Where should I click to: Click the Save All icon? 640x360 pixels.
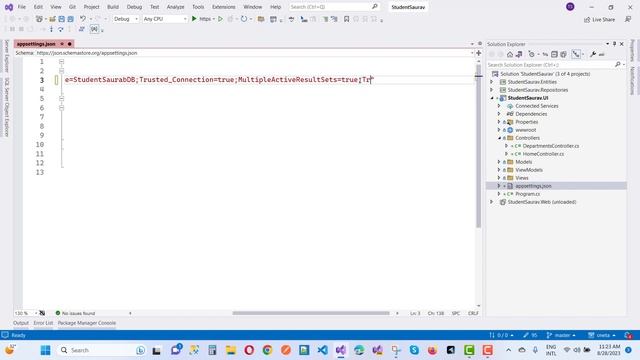[71, 19]
